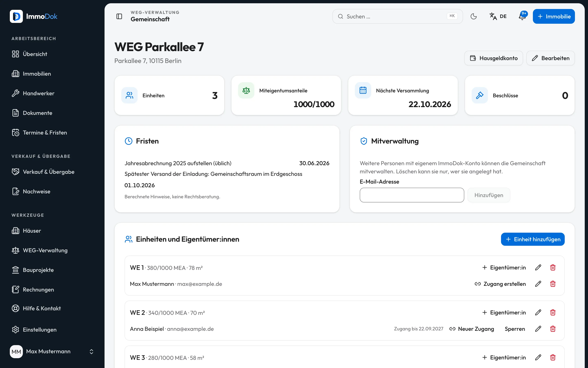Click the Einheiten stat card icon
Screen dimensions: 588x368
[129, 95]
